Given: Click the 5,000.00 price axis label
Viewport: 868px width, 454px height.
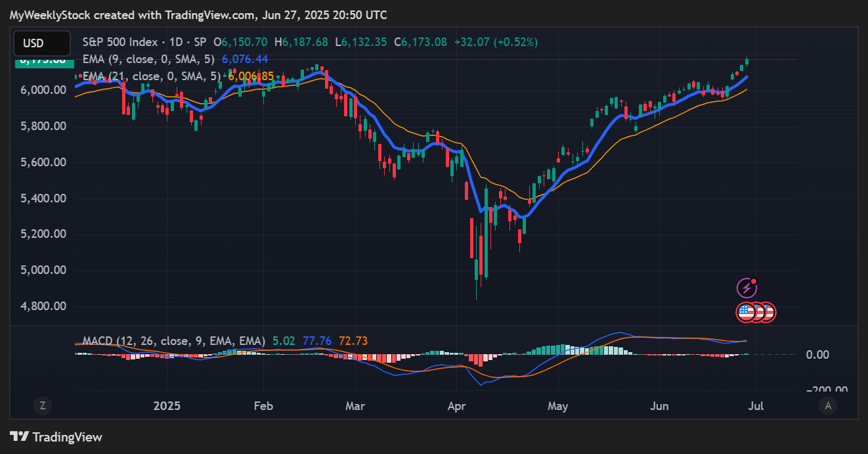Looking at the screenshot, I should 42,270.
